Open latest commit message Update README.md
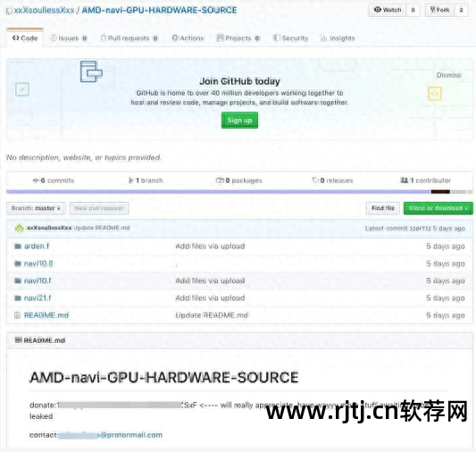The image size is (476, 452). [102, 228]
